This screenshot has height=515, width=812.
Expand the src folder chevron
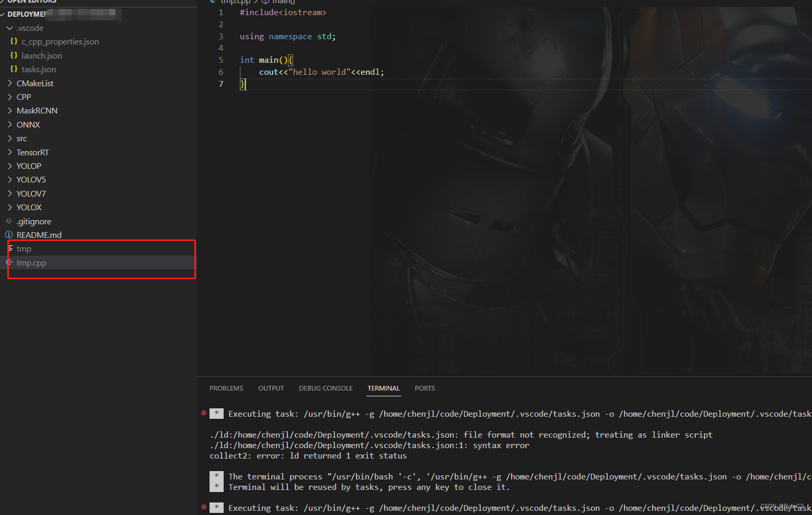[9, 138]
